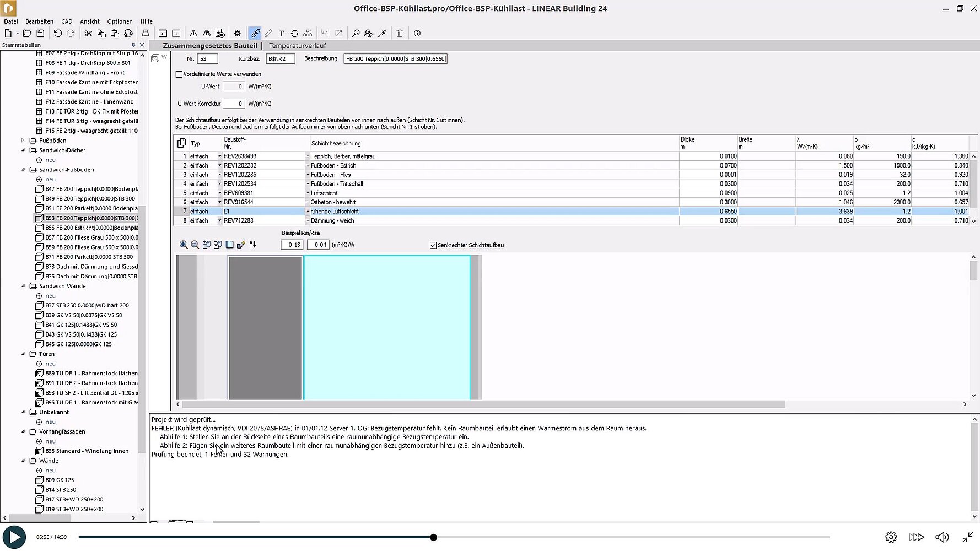
Task: Expand the Fußböden tree node
Action: pyautogui.click(x=23, y=141)
